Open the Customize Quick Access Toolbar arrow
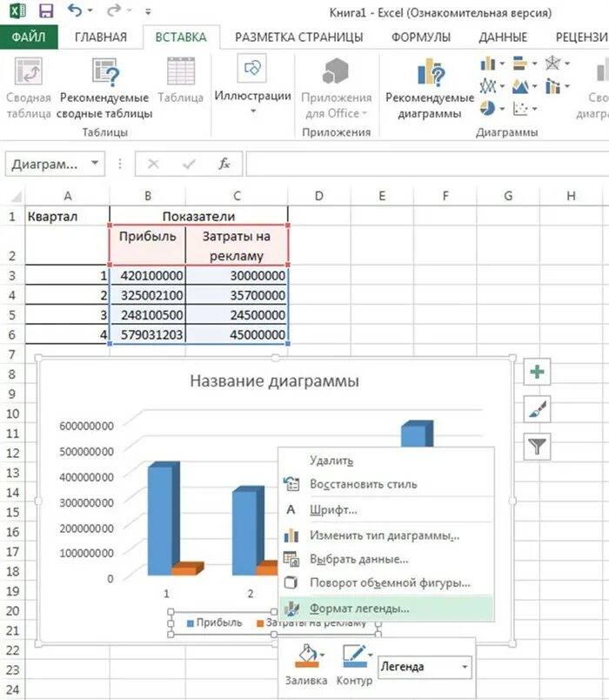This screenshot has height=700, width=609. [148, 11]
